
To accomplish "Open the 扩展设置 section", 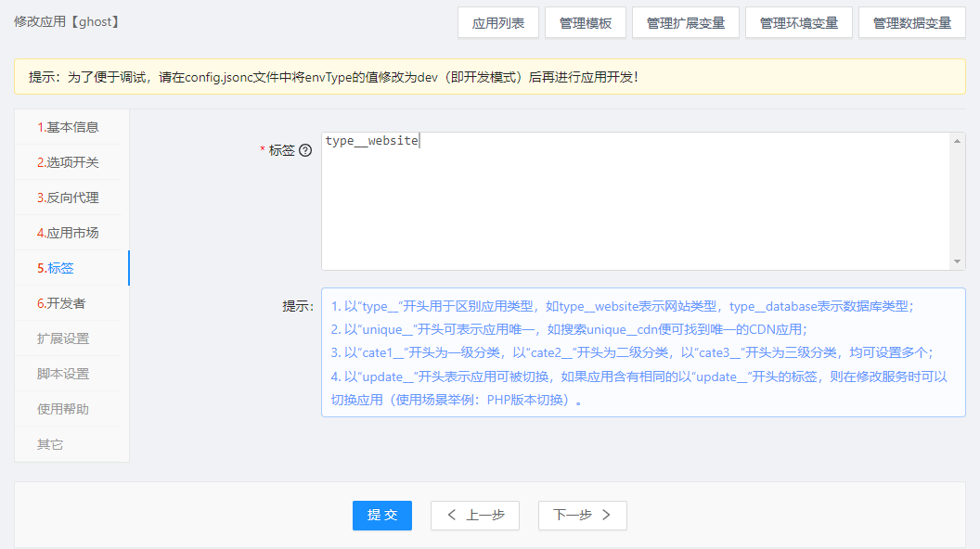I will click(x=63, y=338).
